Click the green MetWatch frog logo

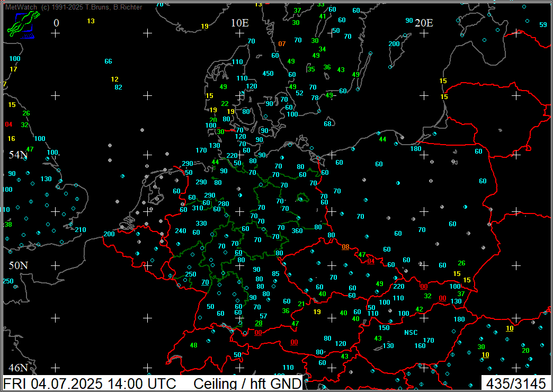[x=23, y=25]
